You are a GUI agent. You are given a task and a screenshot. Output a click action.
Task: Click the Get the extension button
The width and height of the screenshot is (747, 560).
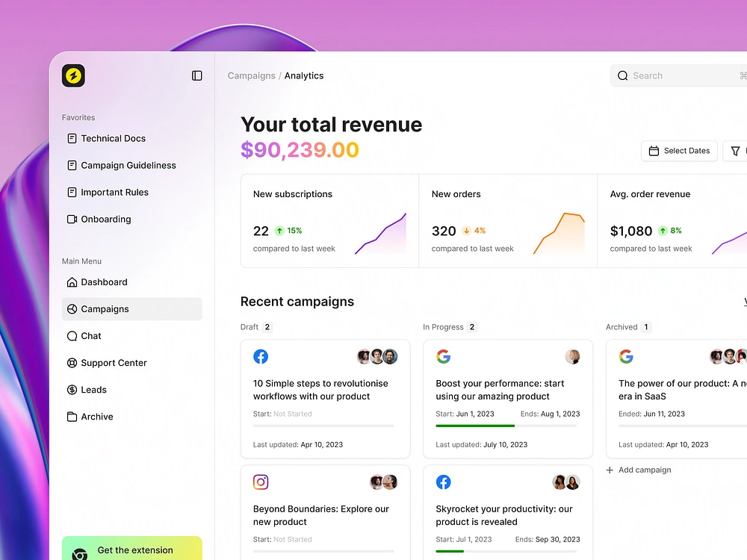(x=132, y=549)
